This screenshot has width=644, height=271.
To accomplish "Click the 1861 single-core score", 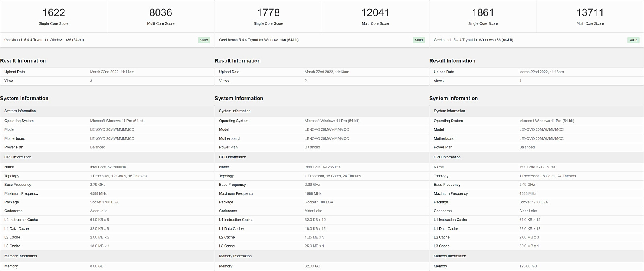I will [x=483, y=13].
